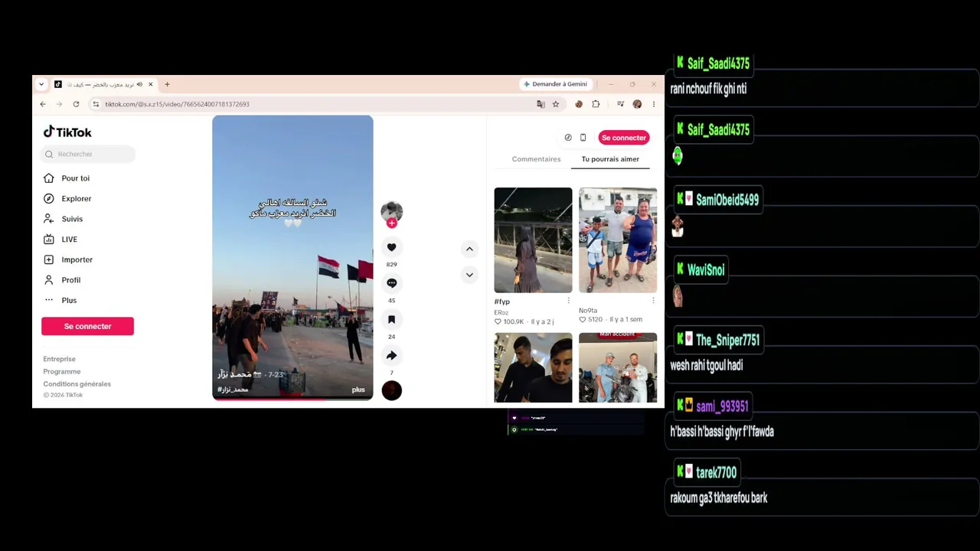
Task: Open the three-dot menu for No9ta video
Action: pos(653,301)
